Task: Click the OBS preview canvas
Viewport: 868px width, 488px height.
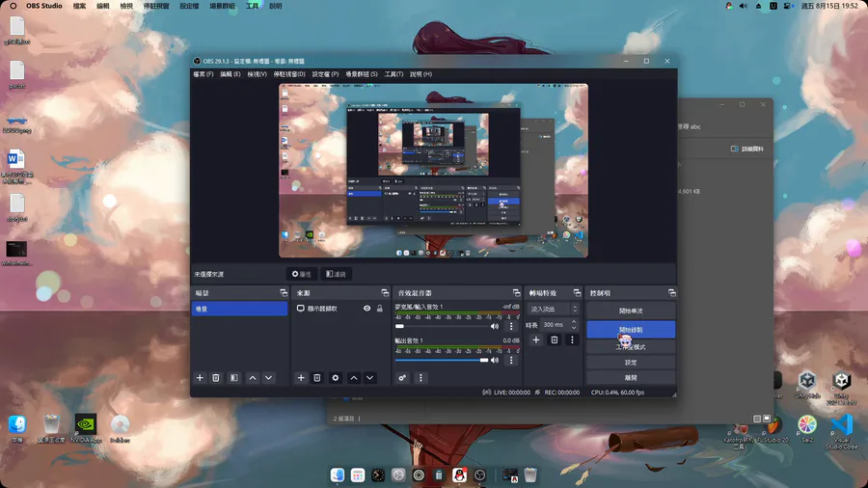Action: pyautogui.click(x=433, y=171)
